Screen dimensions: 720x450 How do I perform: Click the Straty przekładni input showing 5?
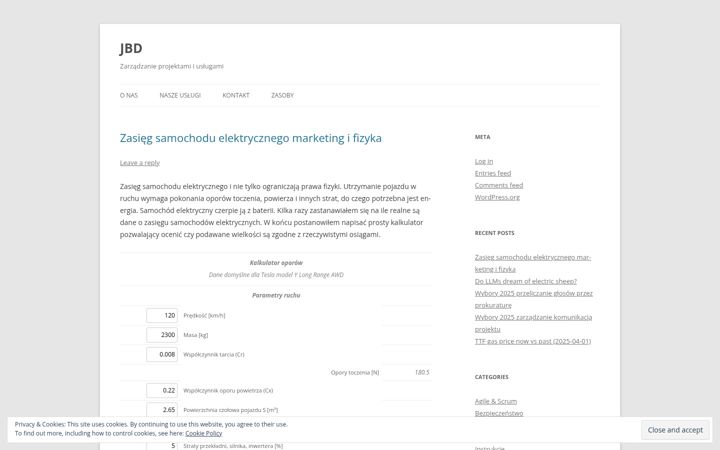(162, 445)
